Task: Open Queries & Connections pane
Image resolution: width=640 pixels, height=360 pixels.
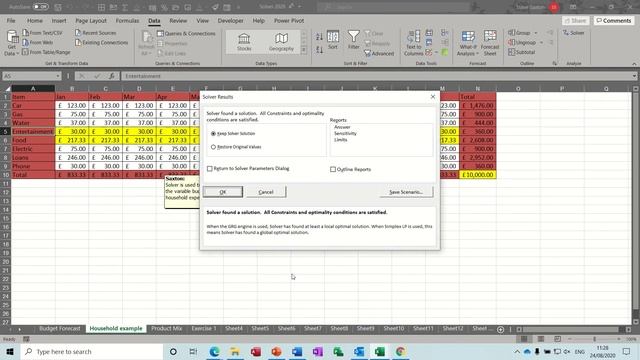Action: point(186,33)
